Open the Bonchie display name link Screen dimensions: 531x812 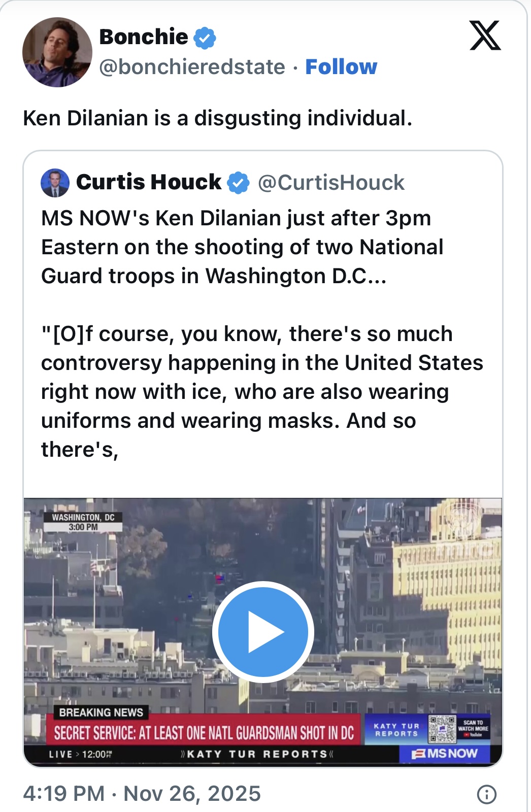click(144, 37)
